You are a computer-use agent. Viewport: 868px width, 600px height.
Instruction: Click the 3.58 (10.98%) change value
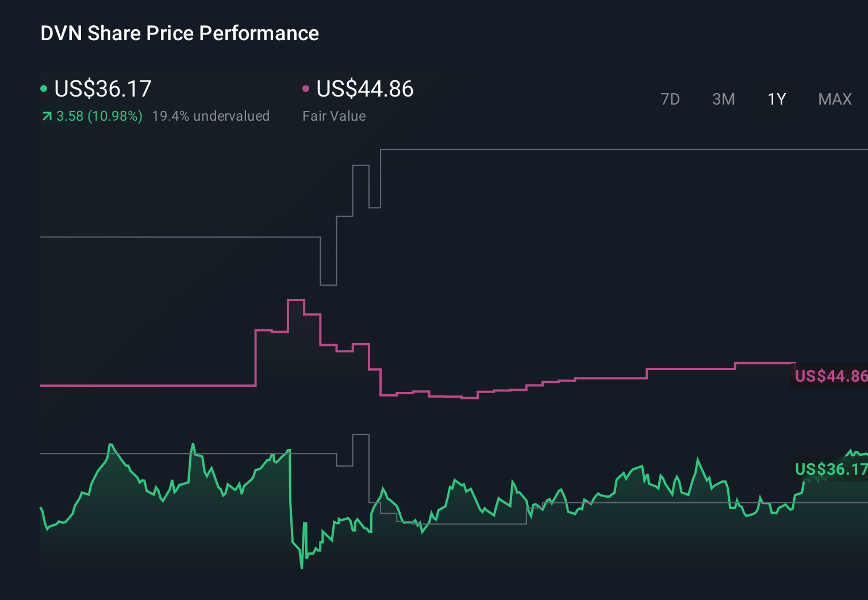[99, 116]
